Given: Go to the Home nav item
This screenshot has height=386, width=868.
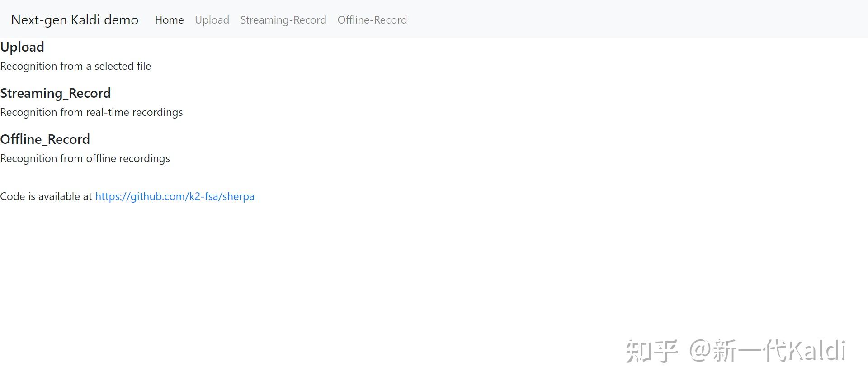Looking at the screenshot, I should 169,20.
